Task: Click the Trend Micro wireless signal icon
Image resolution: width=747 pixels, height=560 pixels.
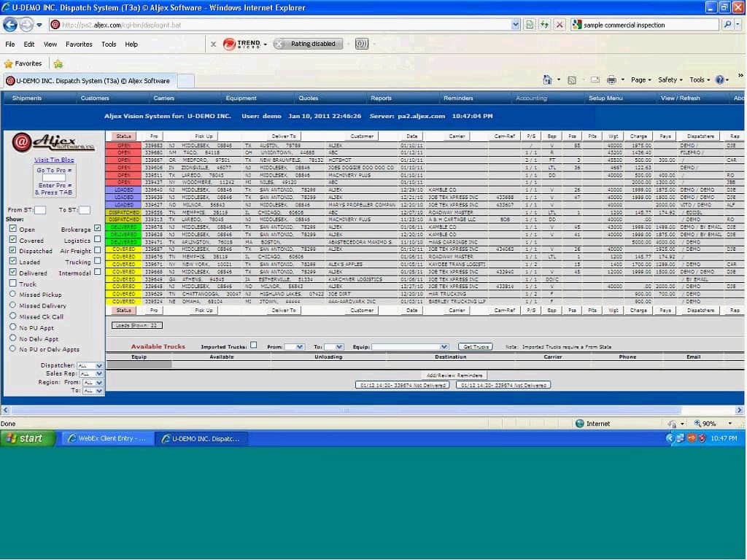Action: 362,44
